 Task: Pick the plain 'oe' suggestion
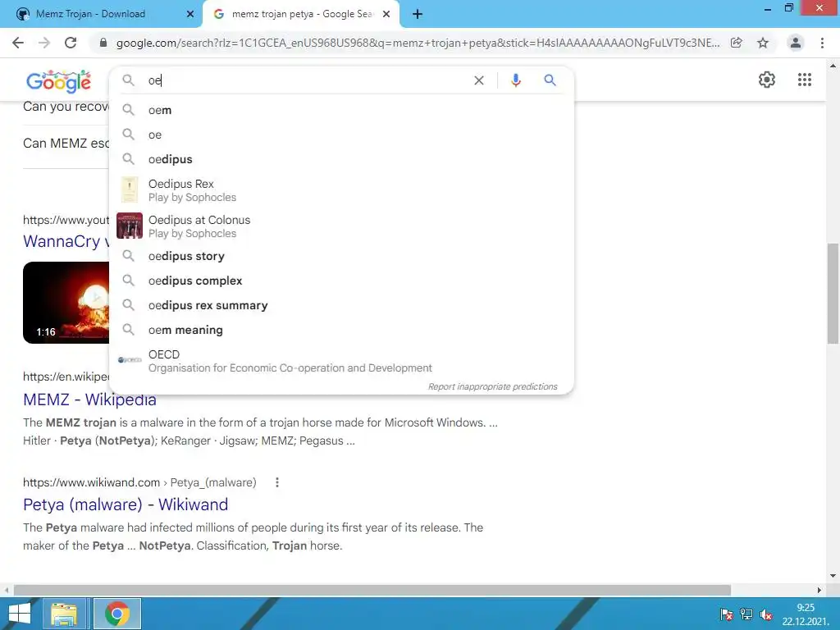(x=341, y=135)
